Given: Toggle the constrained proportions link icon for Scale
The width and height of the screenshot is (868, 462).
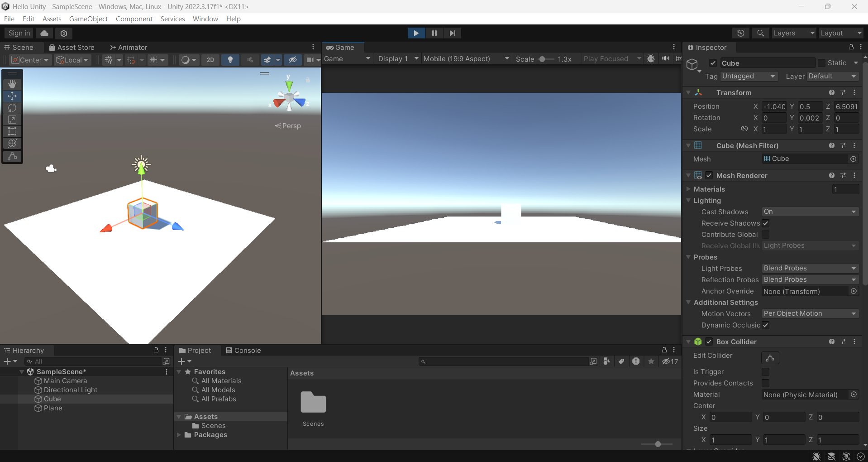Looking at the screenshot, I should pyautogui.click(x=744, y=129).
